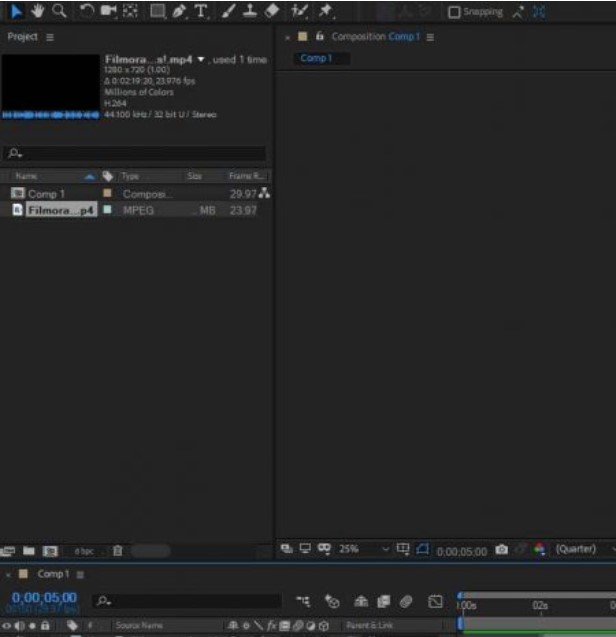616x637 pixels.
Task: Toggle the video eye column in timeline
Action: click(x=7, y=626)
